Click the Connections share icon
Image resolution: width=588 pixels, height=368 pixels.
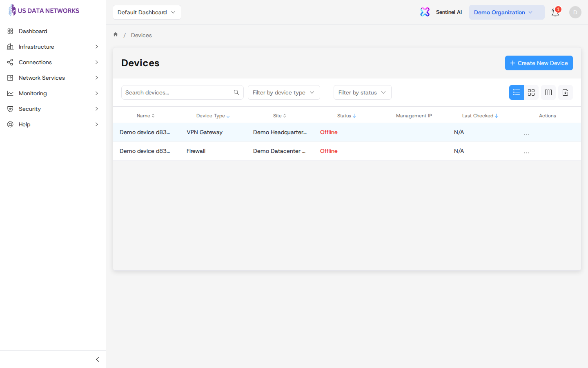coord(10,62)
